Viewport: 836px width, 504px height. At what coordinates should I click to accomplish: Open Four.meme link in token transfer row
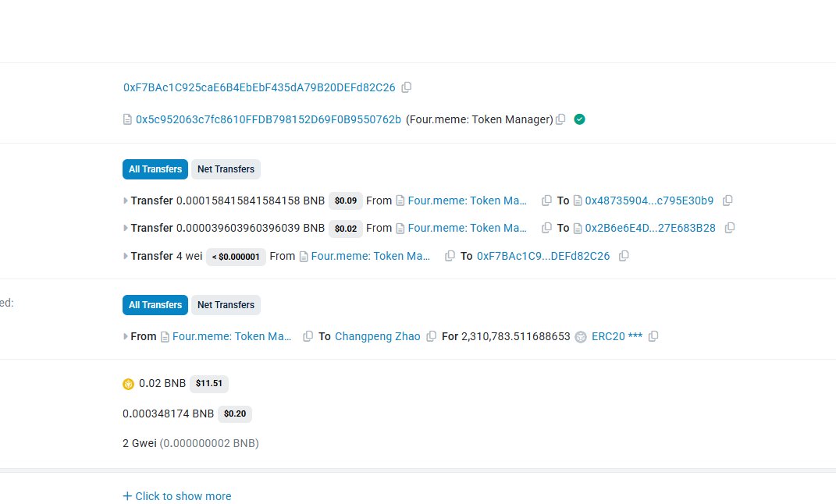click(x=232, y=337)
